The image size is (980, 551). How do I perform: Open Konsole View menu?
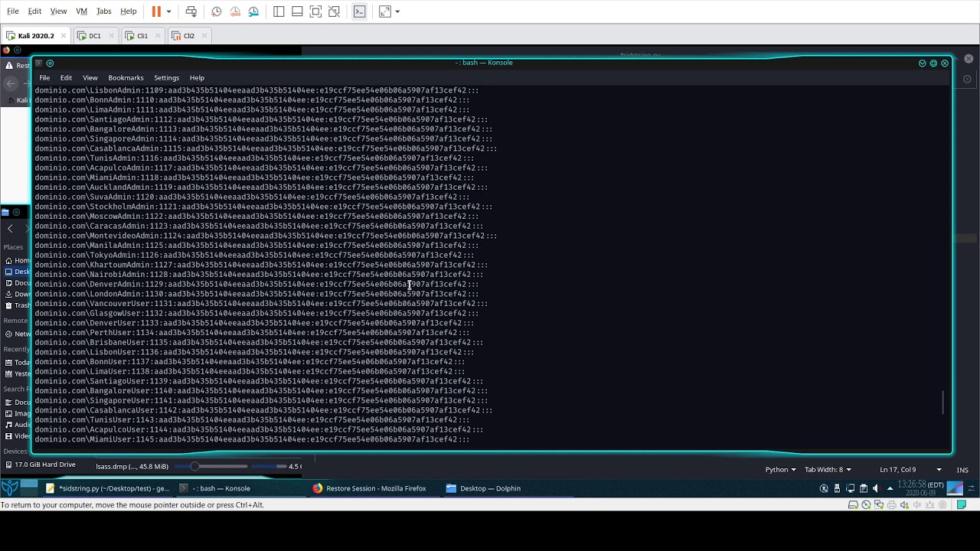coord(90,77)
